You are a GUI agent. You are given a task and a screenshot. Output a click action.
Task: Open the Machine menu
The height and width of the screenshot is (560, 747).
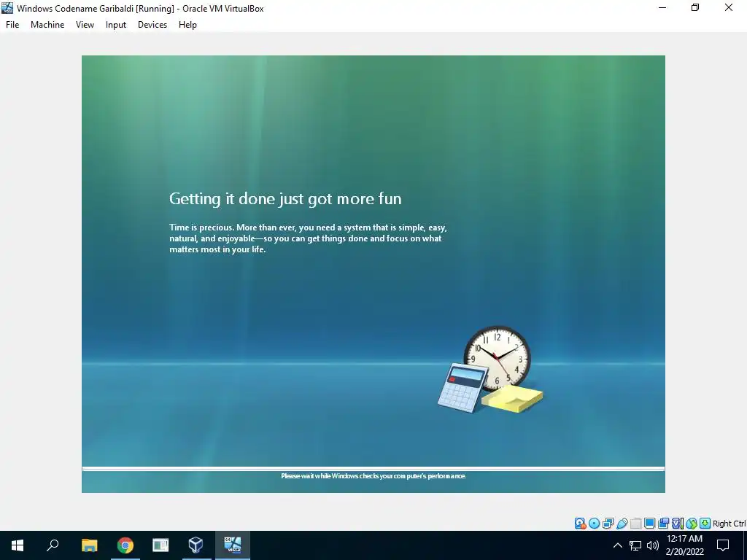[x=47, y=25]
